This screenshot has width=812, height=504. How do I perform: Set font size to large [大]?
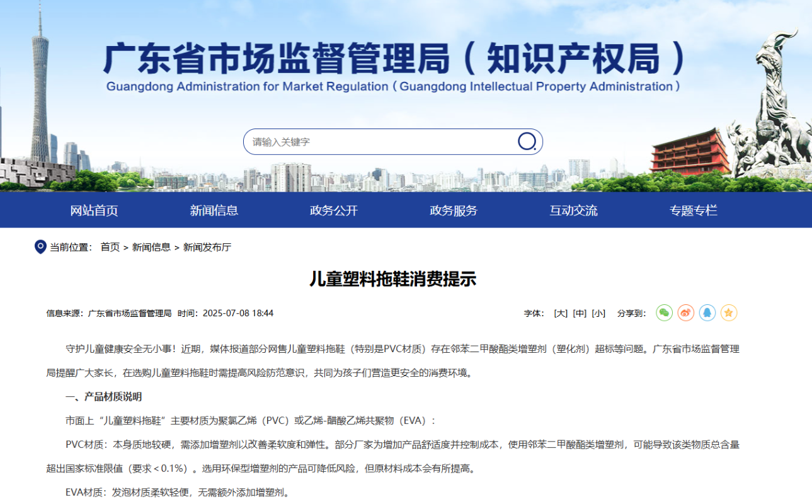[561, 313]
